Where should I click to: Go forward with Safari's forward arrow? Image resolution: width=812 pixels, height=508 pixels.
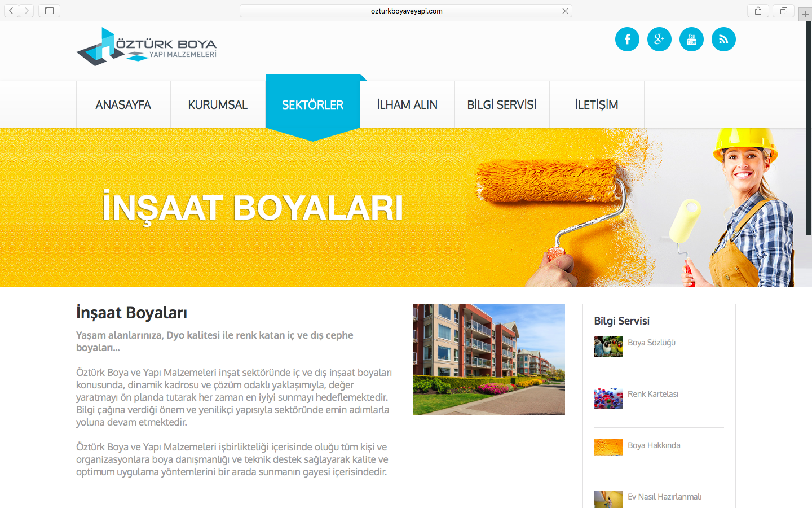[27, 11]
